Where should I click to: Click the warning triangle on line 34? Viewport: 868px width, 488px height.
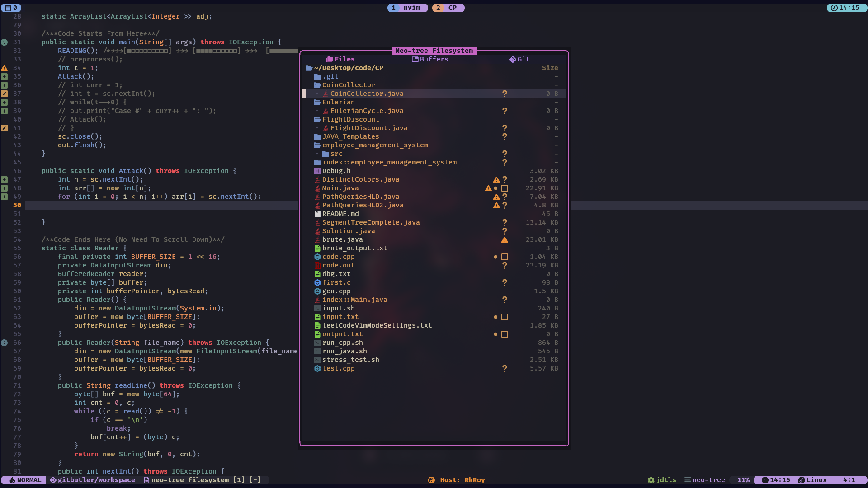(x=4, y=68)
